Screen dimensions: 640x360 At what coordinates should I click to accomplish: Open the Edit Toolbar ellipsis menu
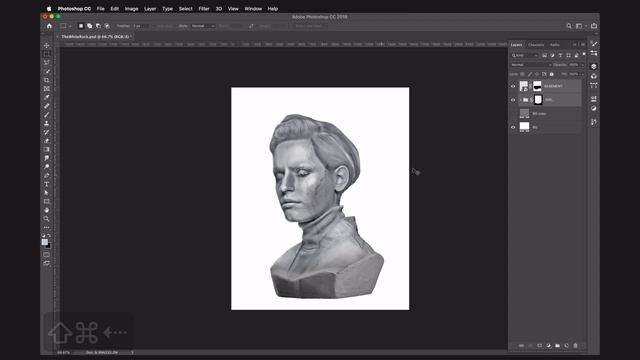tap(47, 227)
